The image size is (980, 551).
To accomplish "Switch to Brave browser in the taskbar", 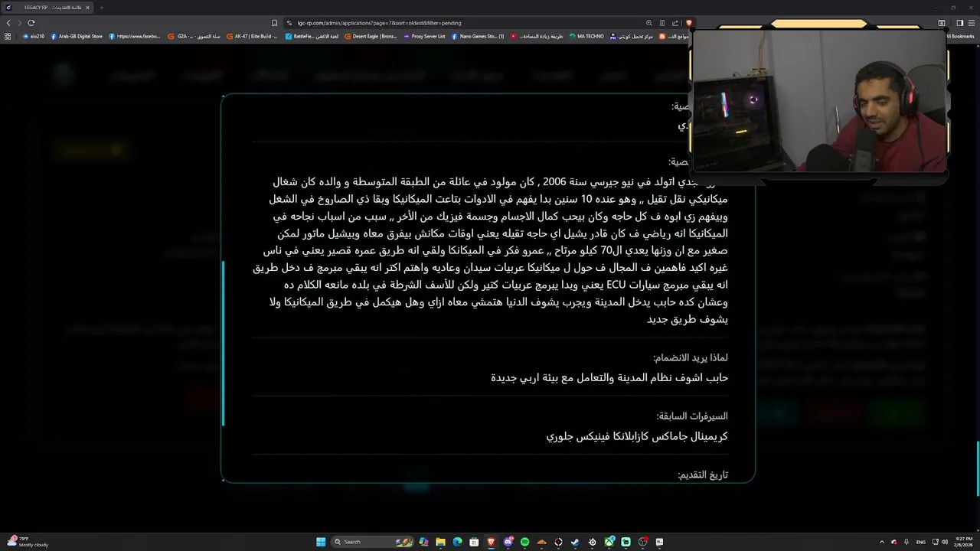I will click(491, 542).
